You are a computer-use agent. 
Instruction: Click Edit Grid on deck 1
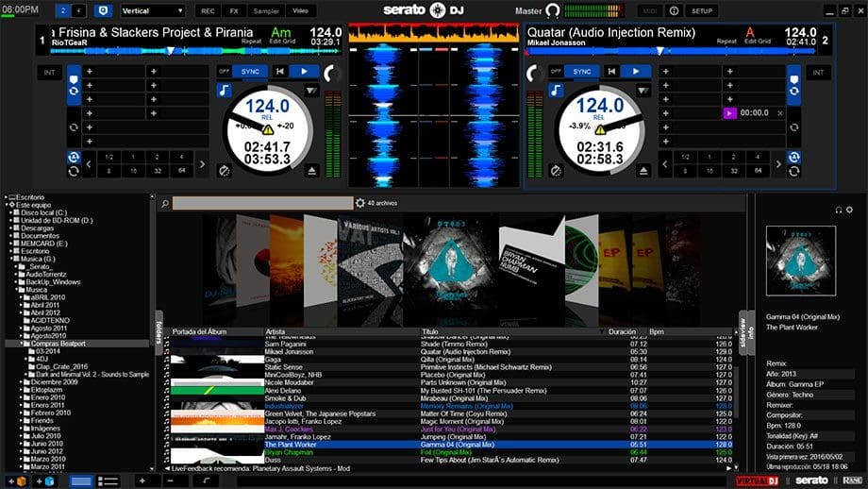pyautogui.click(x=282, y=41)
